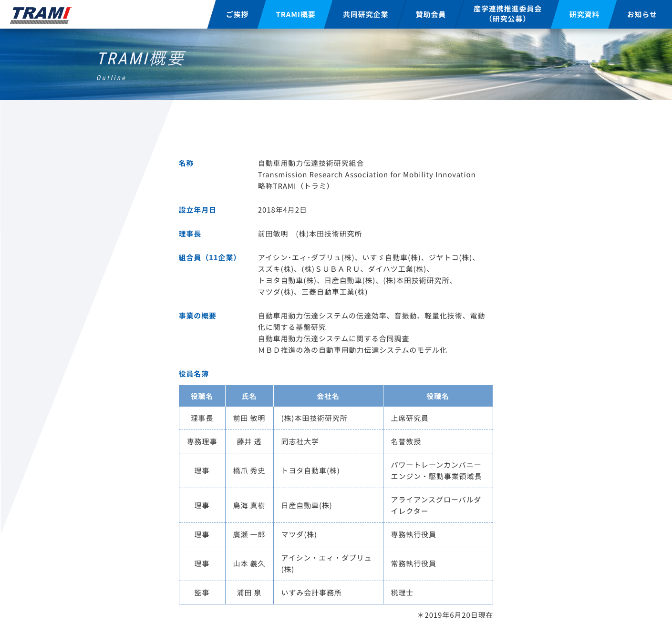Click the Transmission Research Association English name
The height and width of the screenshot is (644, 672).
[367, 174]
